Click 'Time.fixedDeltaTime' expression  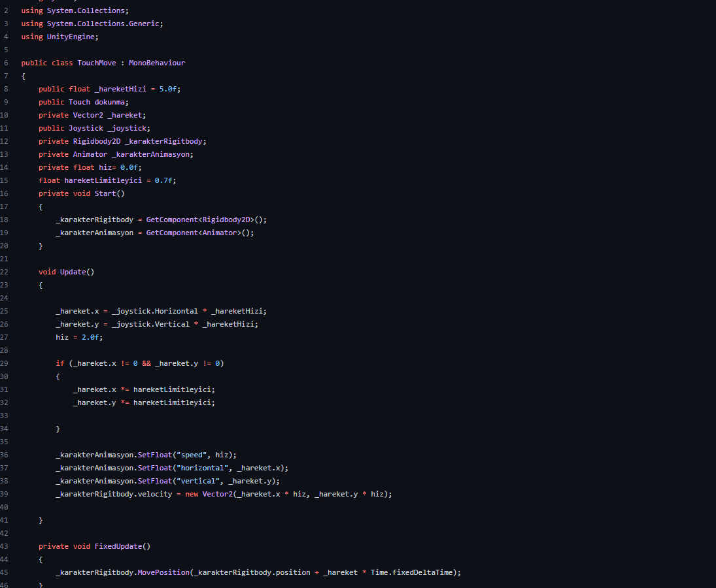coord(411,573)
